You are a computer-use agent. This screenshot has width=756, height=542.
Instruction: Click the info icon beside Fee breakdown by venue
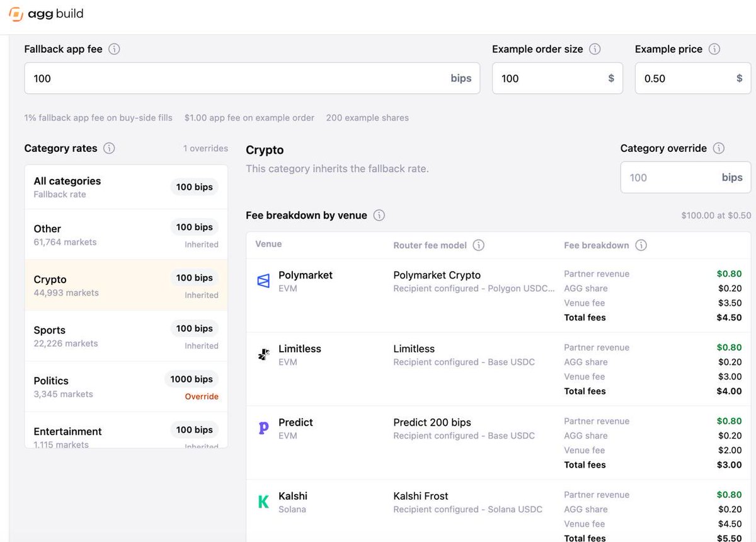point(379,216)
